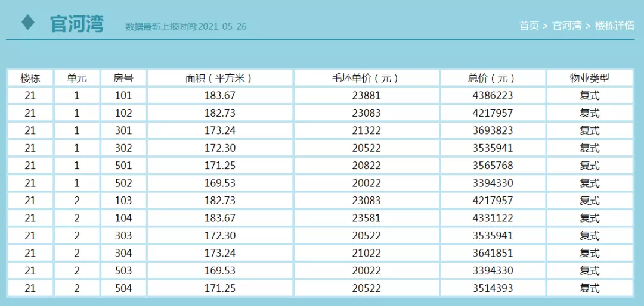Click area 173.24 in room 301 row
The image size is (644, 306).
(x=220, y=130)
